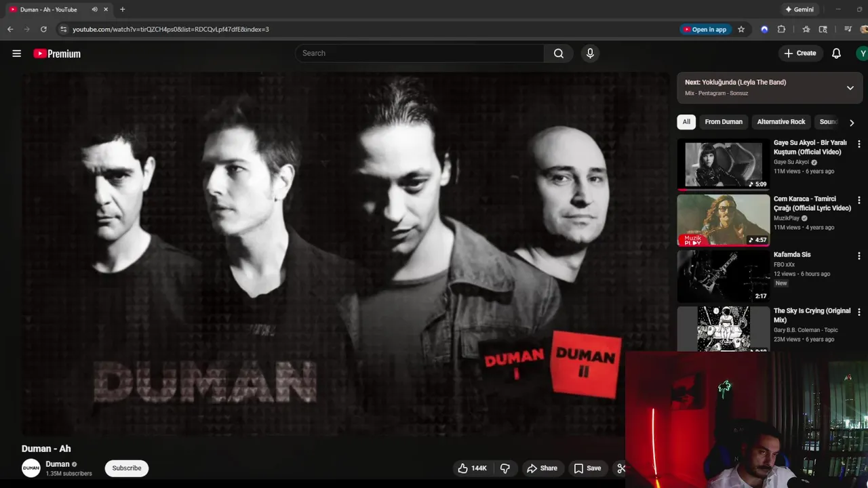The width and height of the screenshot is (868, 488).
Task: Go back in browser history
Action: [10, 29]
